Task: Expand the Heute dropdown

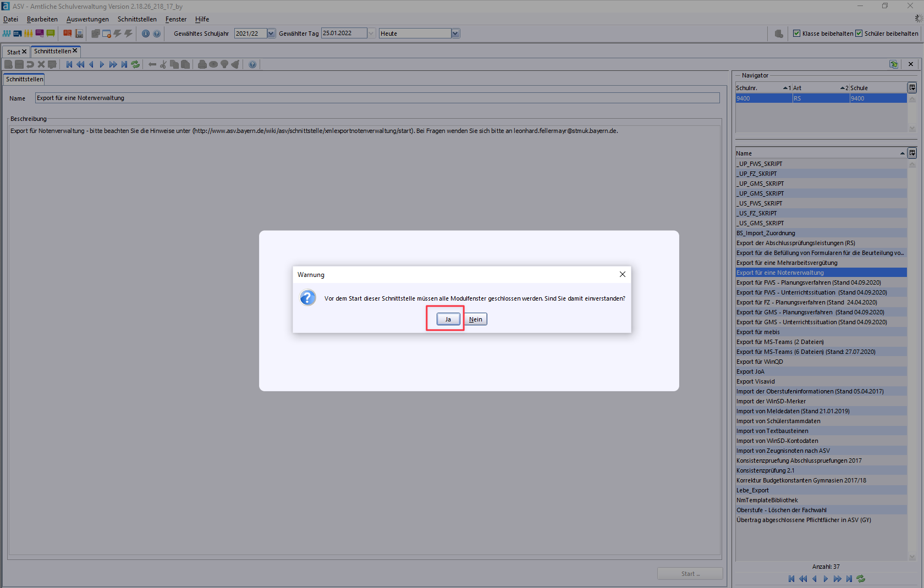Action: pyautogui.click(x=455, y=34)
